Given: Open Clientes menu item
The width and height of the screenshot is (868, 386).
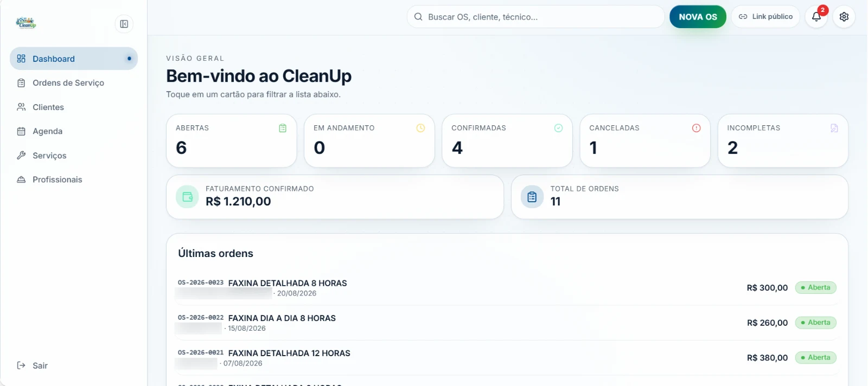Looking at the screenshot, I should pyautogui.click(x=74, y=107).
